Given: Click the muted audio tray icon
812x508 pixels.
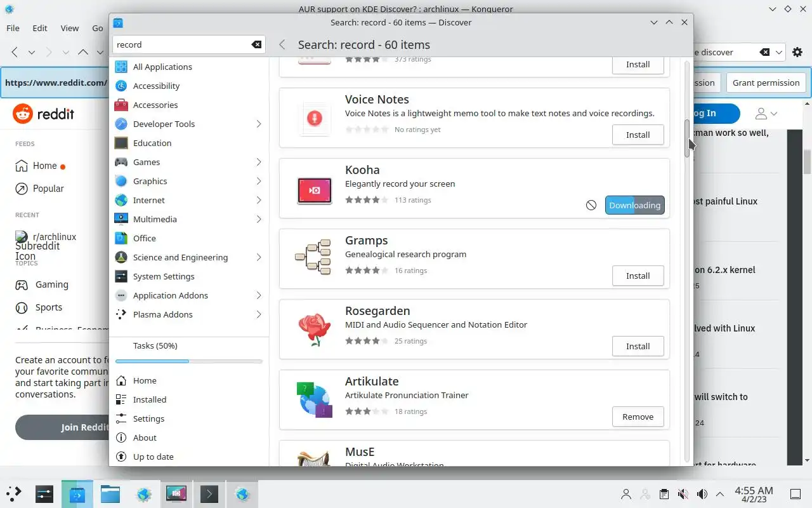Looking at the screenshot, I should [683, 494].
